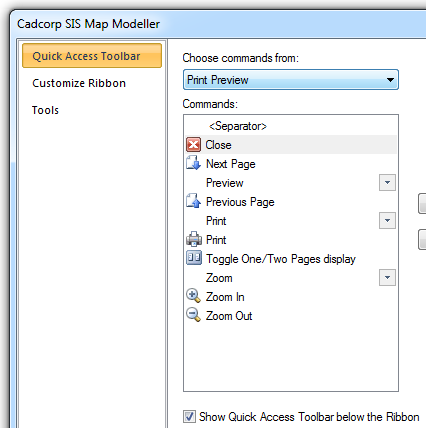Uncheck Show Quick Access Toolbar below the Ribbon
The height and width of the screenshot is (428, 426).
[189, 417]
